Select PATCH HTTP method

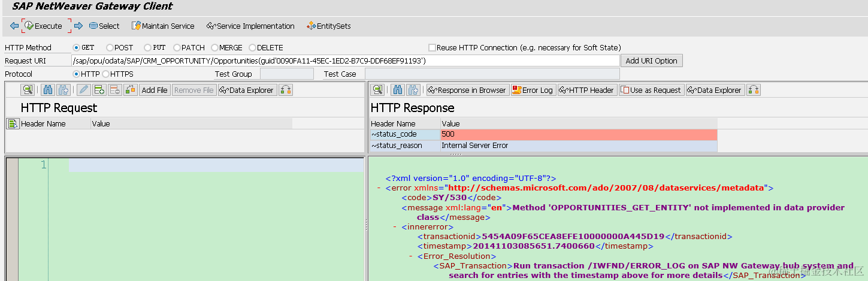177,47
